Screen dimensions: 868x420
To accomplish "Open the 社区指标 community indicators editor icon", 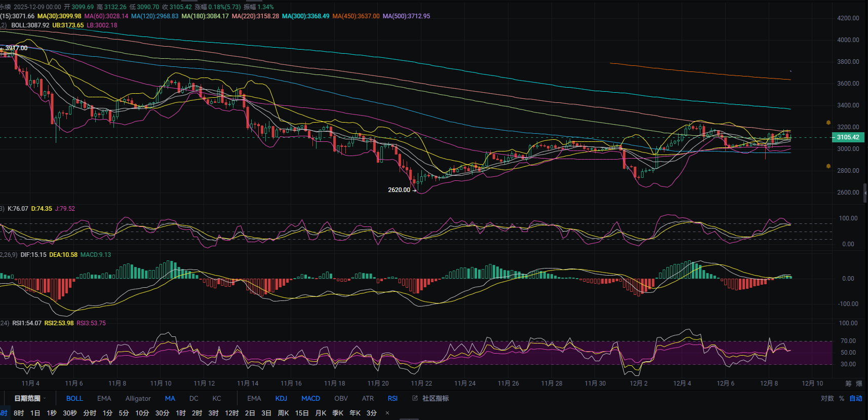I will click(415, 398).
